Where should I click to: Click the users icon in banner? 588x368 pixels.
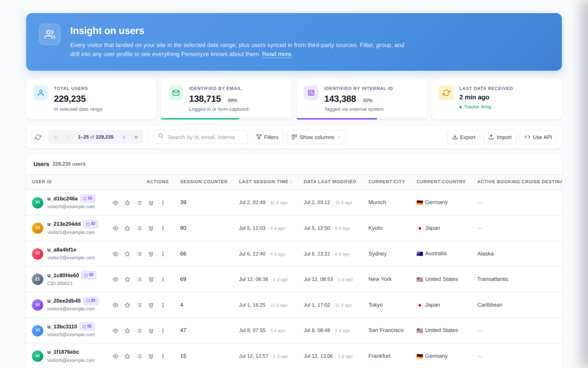tap(50, 34)
